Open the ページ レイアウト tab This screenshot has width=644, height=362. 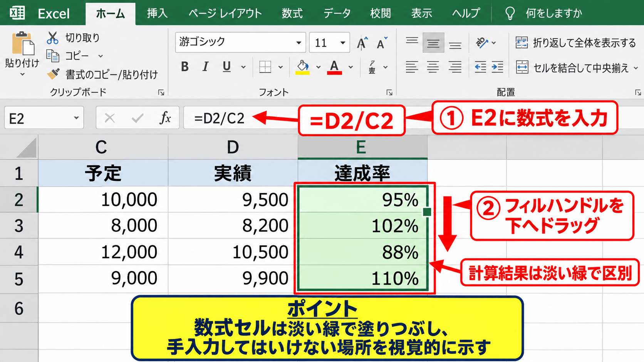tap(225, 13)
